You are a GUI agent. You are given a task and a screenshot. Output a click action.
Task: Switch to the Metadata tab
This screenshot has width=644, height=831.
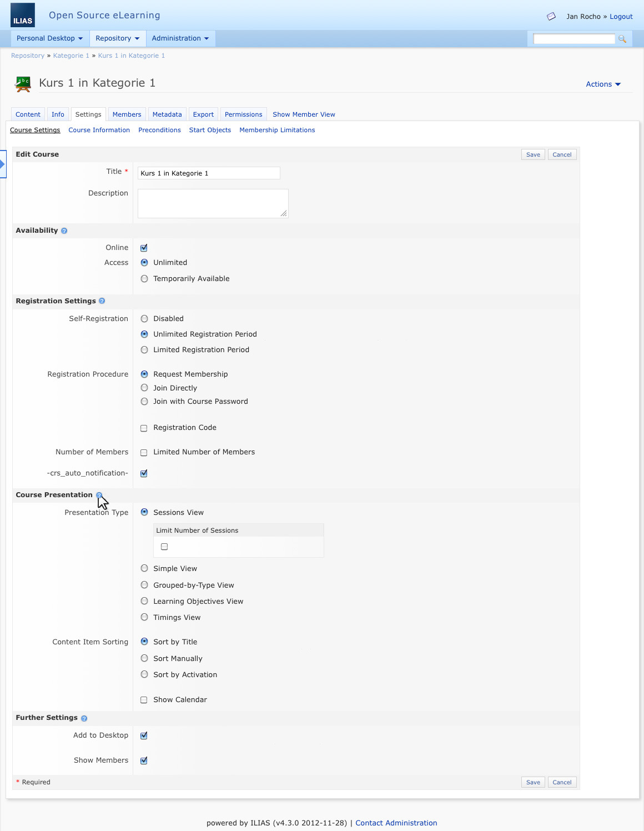pos(167,114)
